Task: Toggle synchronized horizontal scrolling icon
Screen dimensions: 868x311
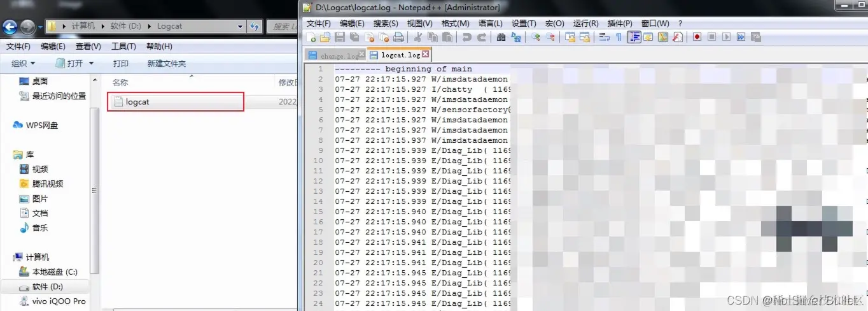Action: point(584,37)
